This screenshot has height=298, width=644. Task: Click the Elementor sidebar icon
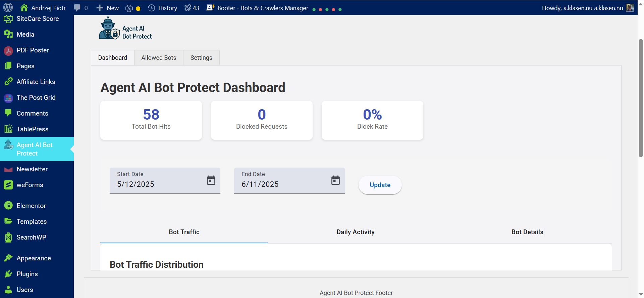click(x=8, y=206)
